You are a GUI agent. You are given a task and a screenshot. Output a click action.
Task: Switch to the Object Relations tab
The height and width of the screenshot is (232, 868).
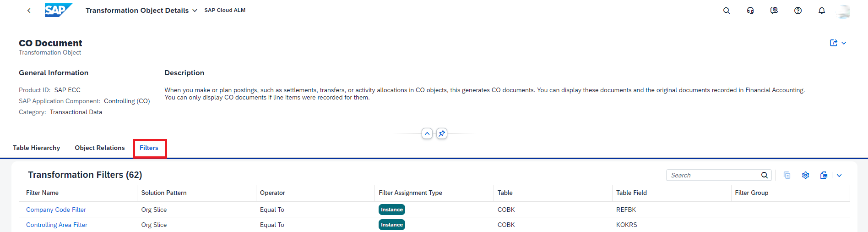point(100,148)
